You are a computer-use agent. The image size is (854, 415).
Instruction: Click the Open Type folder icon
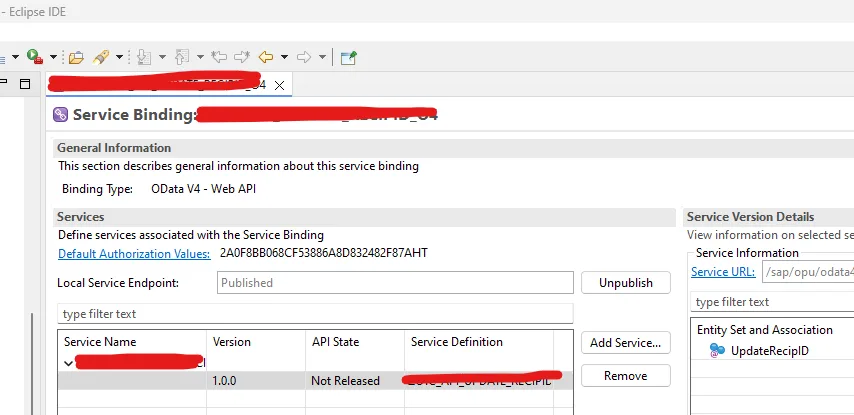tap(76, 57)
